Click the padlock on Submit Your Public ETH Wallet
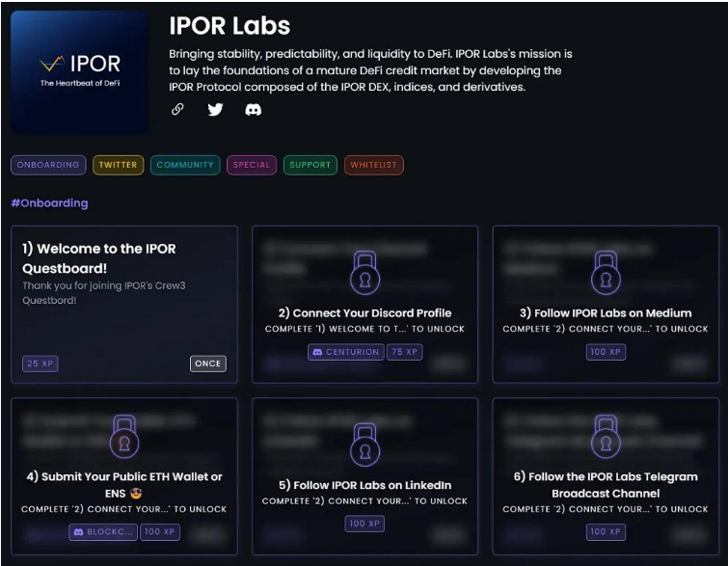728x566 pixels. click(123, 438)
